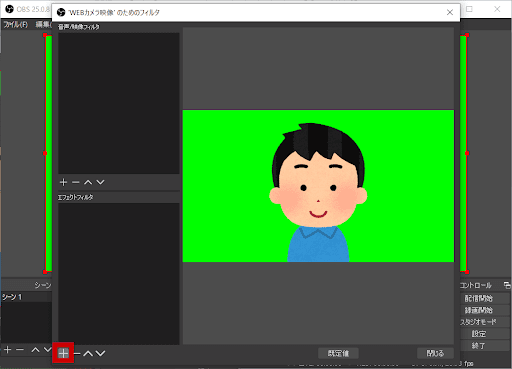The height and width of the screenshot is (369, 512).
Task: Move the scene up in OBS main window
Action: 35,350
